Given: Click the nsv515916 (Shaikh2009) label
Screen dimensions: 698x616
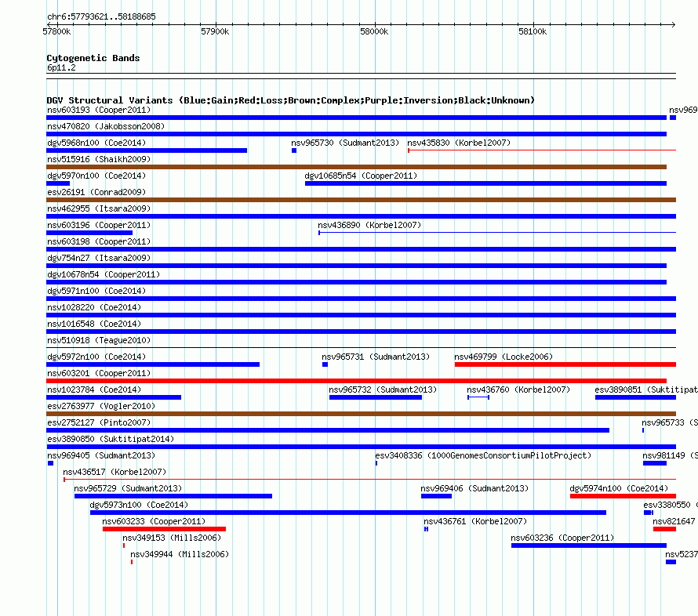Looking at the screenshot, I should click(x=99, y=159).
